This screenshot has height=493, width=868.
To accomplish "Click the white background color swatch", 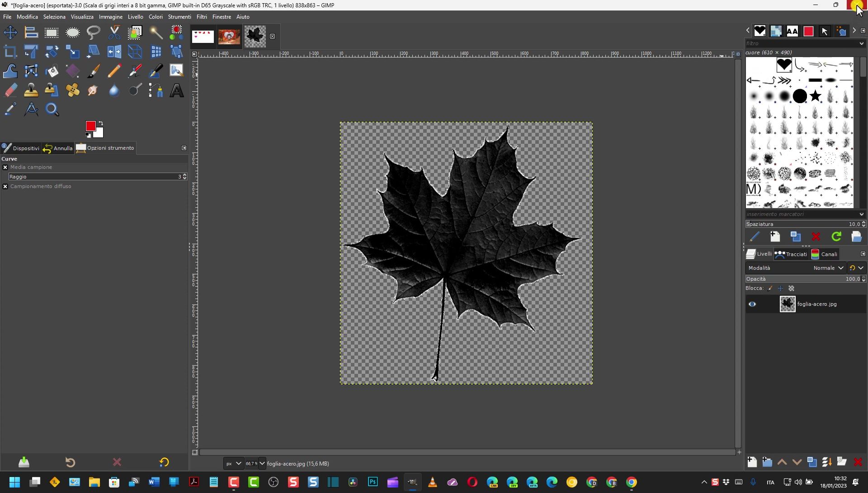I will pos(99,134).
